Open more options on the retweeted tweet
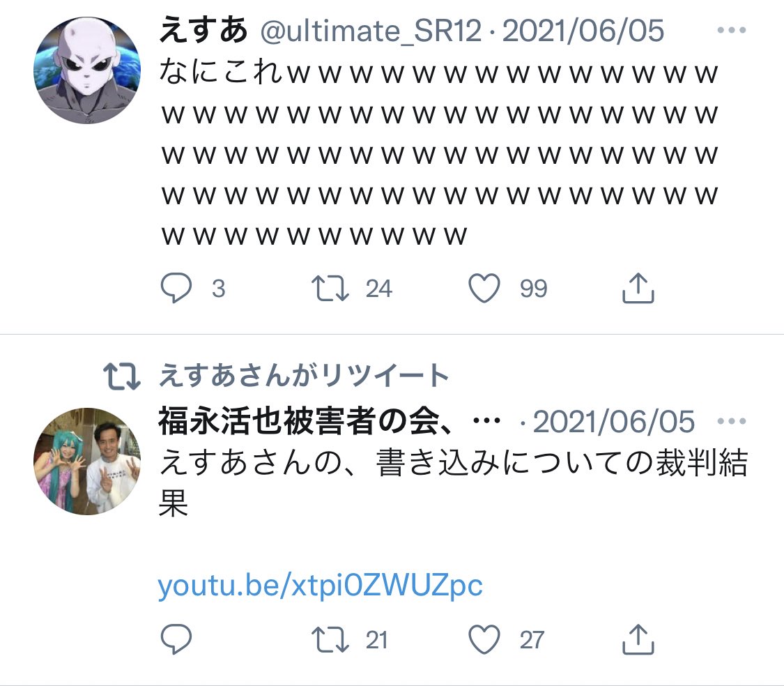The width and height of the screenshot is (784, 686). click(x=732, y=421)
